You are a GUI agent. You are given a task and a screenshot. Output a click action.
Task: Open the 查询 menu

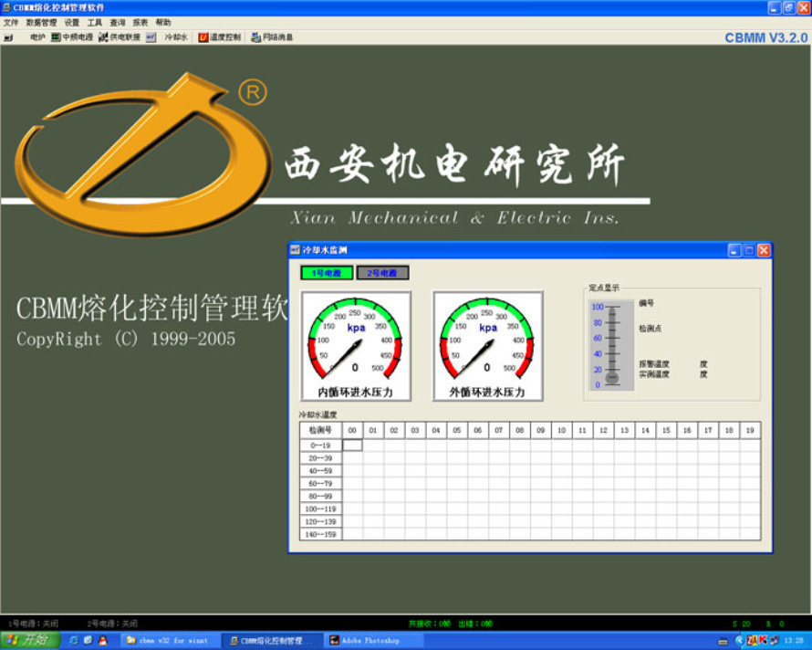tap(118, 22)
